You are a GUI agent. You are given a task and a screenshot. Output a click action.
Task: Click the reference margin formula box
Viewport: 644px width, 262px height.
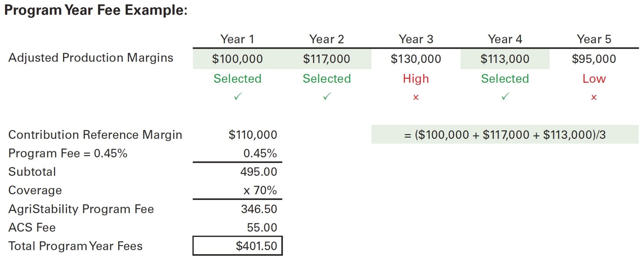[505, 135]
